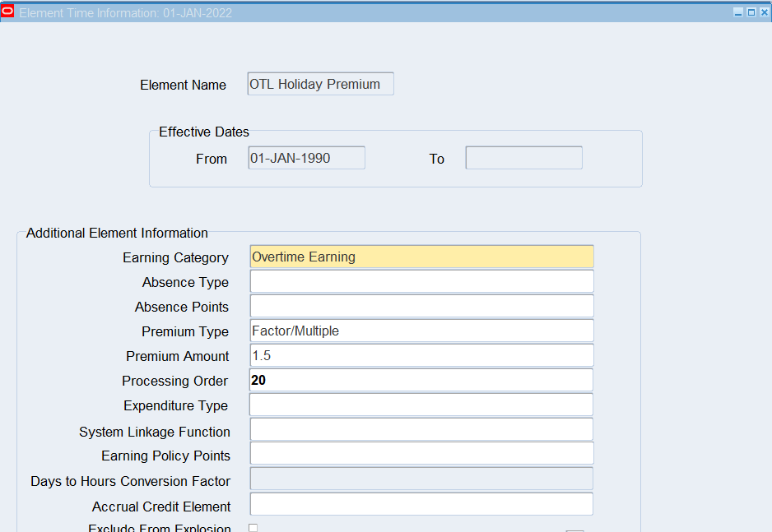This screenshot has height=532, width=772.
Task: Focus the Expenditure Type field
Action: click(421, 405)
